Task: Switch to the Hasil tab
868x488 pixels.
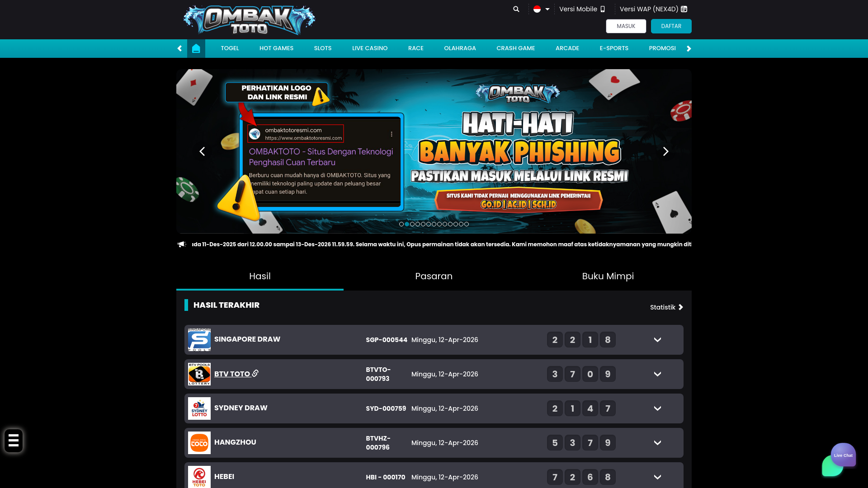Action: click(260, 276)
